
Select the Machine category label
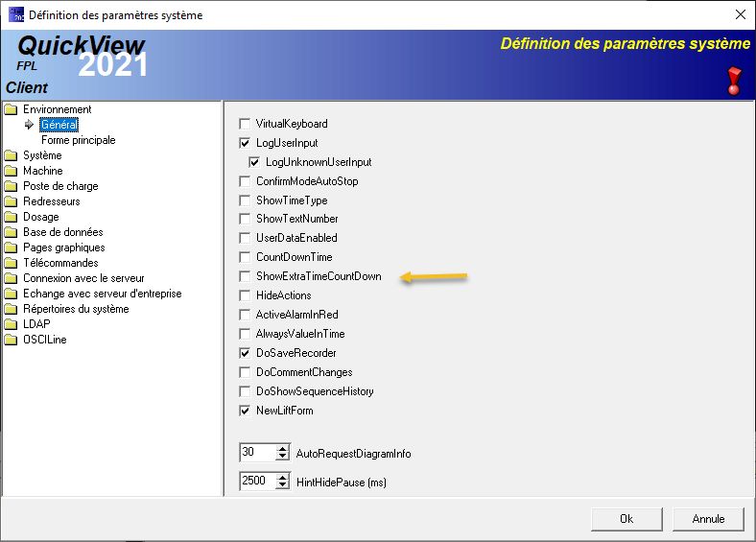coord(43,171)
